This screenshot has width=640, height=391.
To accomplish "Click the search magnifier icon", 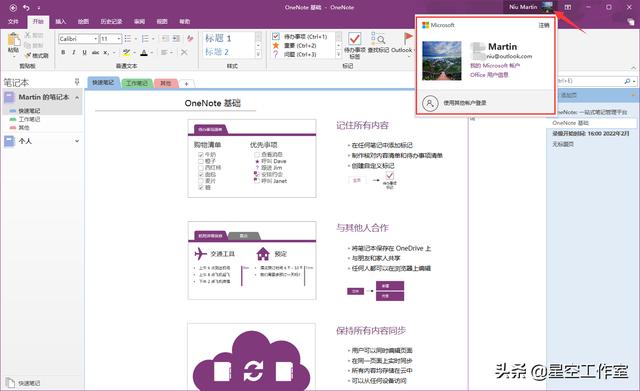I will tap(627, 82).
